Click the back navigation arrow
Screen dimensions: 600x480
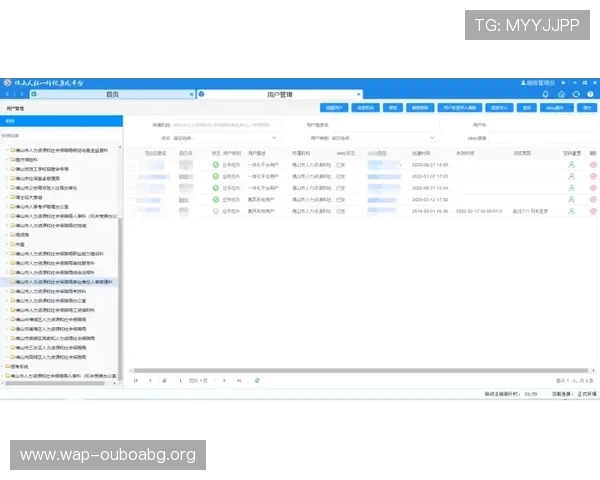tap(7, 94)
